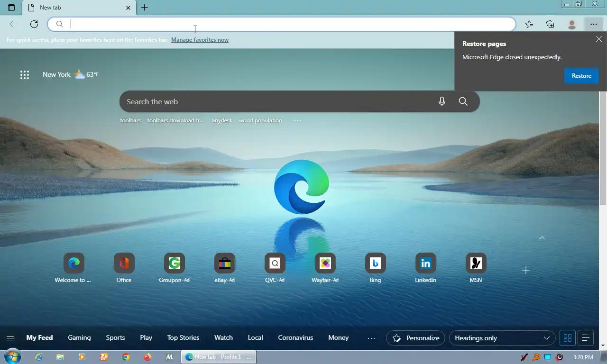Open Windows Explorer folder on taskbar
The width and height of the screenshot is (607, 364).
[60, 357]
